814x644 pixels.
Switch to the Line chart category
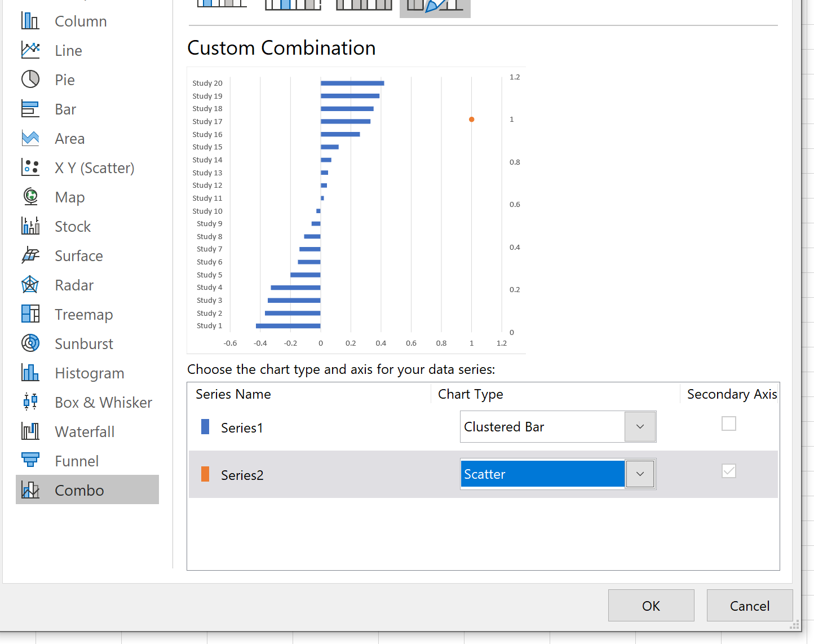point(68,50)
